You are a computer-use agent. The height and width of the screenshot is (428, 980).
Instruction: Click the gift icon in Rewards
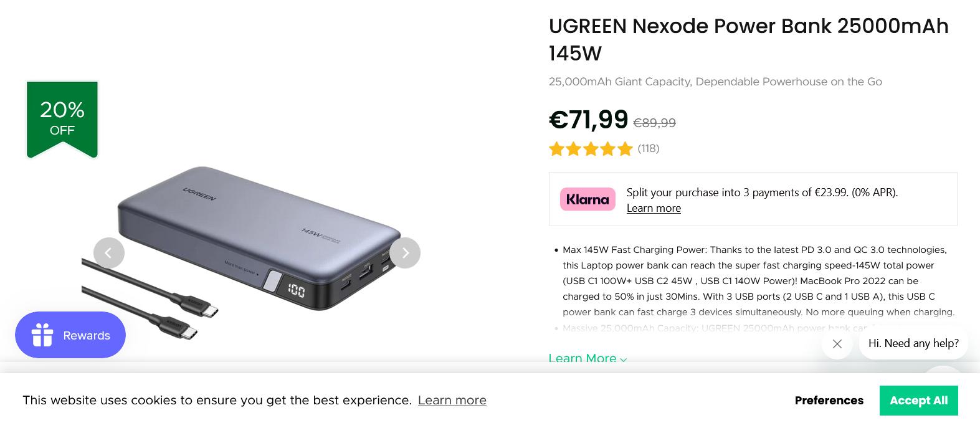(x=42, y=335)
